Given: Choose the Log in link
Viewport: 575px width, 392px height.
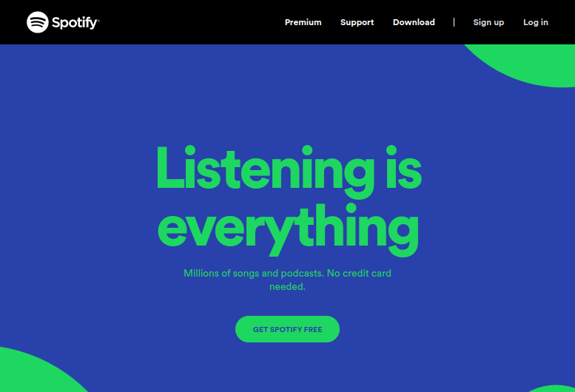Looking at the screenshot, I should (x=535, y=22).
